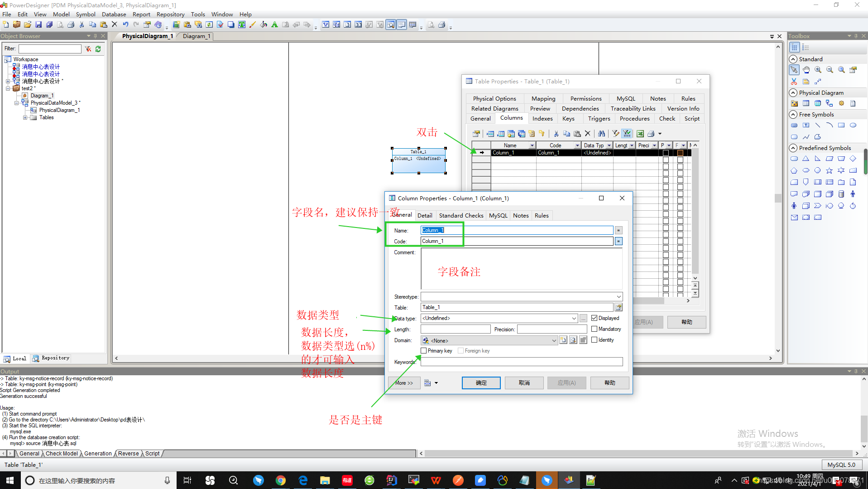Screen dimensions: 868x489
Task: Click the Name input field
Action: click(517, 230)
